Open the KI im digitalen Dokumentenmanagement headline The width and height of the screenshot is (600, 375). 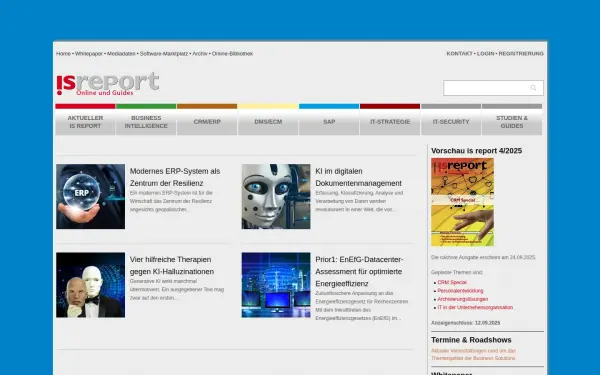click(x=359, y=177)
